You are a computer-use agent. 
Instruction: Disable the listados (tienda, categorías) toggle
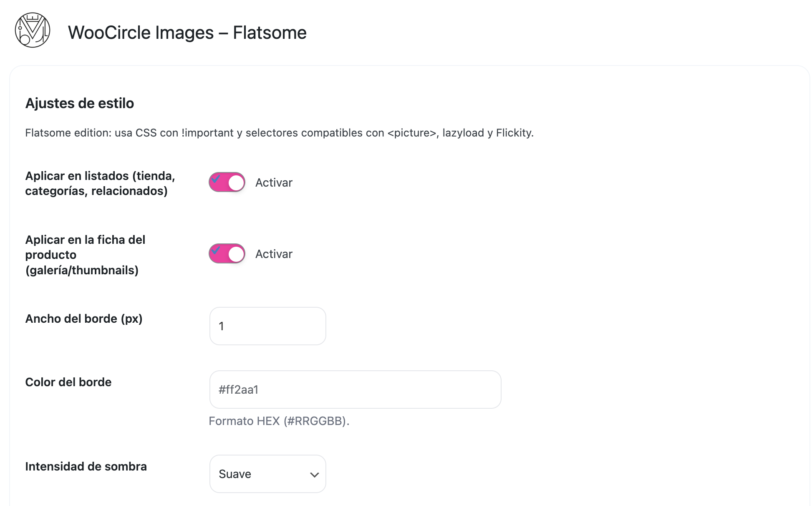pyautogui.click(x=227, y=182)
